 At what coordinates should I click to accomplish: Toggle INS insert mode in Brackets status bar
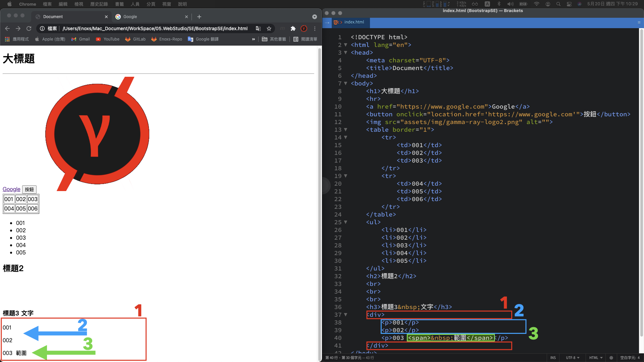(553, 358)
